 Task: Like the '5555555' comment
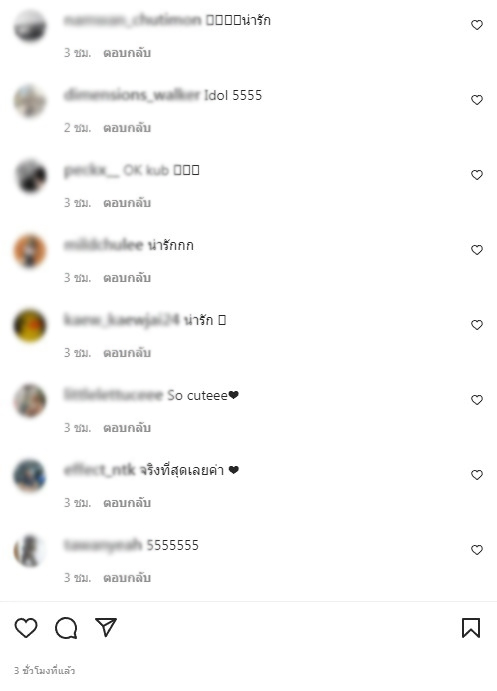[477, 550]
